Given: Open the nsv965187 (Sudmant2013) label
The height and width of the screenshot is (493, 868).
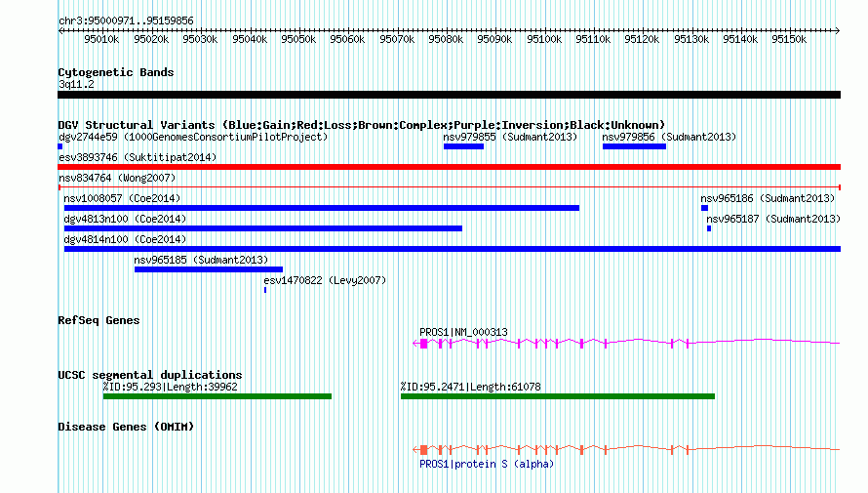Looking at the screenshot, I should click(773, 219).
